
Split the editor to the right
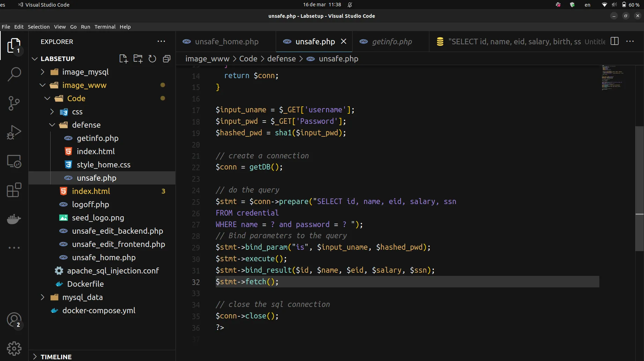tap(615, 41)
